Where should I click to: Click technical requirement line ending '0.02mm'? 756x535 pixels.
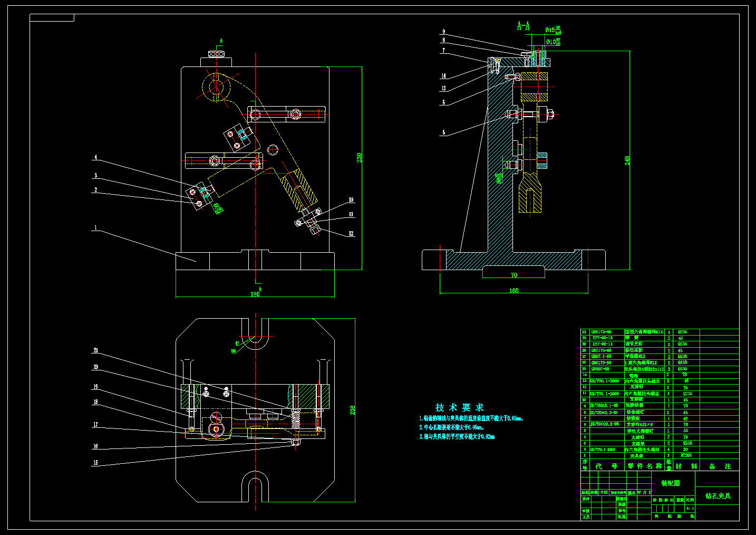point(457,437)
